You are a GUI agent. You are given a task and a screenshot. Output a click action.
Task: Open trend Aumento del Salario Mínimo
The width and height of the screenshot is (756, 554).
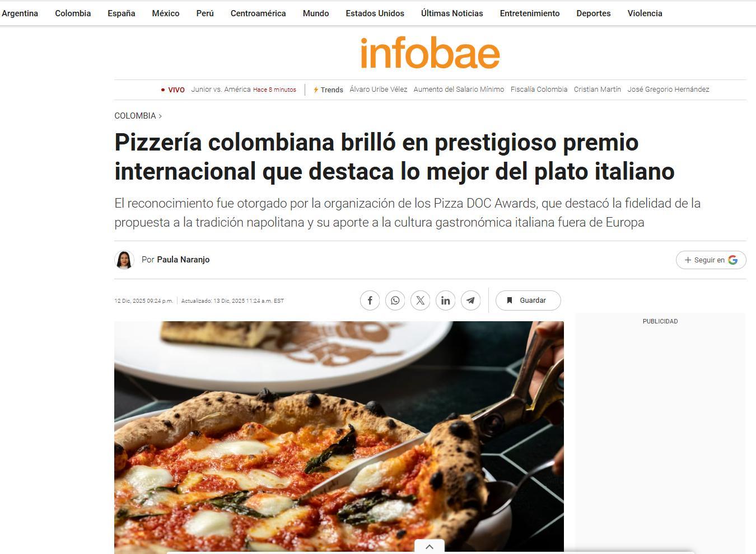point(459,90)
